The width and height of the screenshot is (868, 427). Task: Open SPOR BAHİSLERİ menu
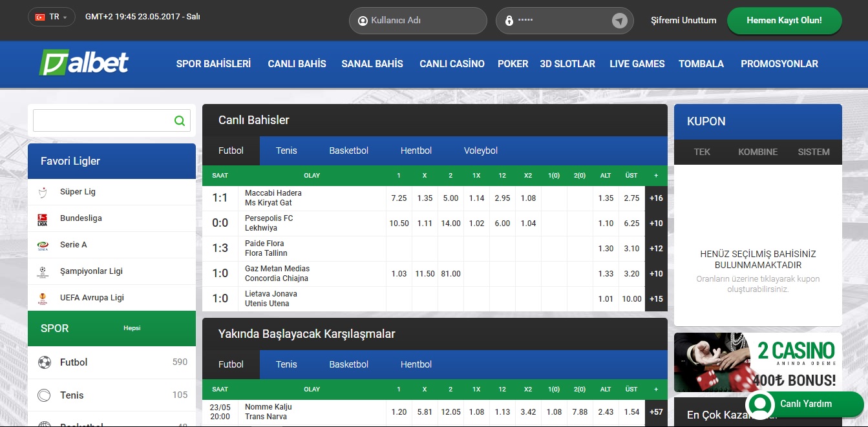pyautogui.click(x=213, y=64)
